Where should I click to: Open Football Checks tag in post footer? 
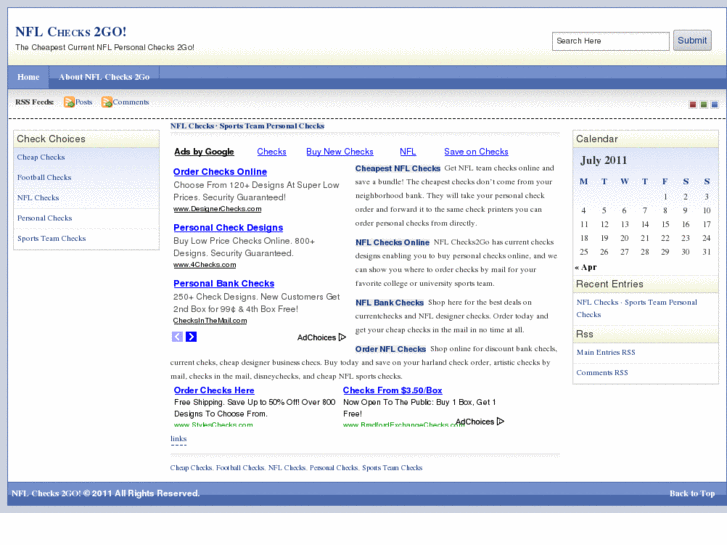(x=240, y=468)
